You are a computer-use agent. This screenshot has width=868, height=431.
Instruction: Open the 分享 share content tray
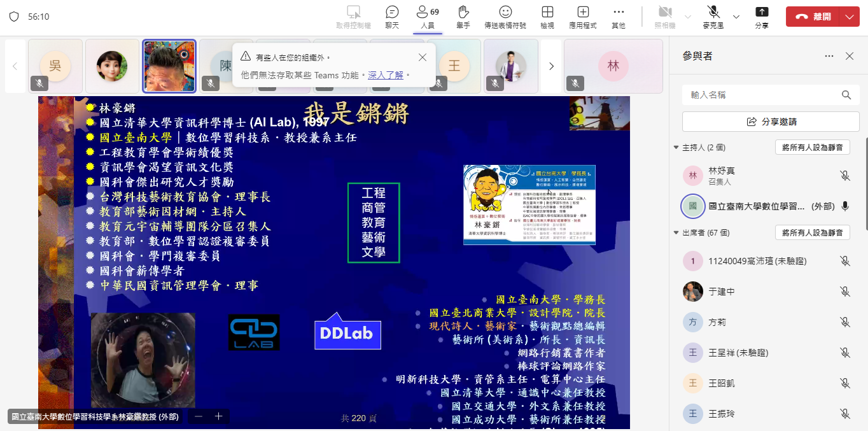coord(762,17)
